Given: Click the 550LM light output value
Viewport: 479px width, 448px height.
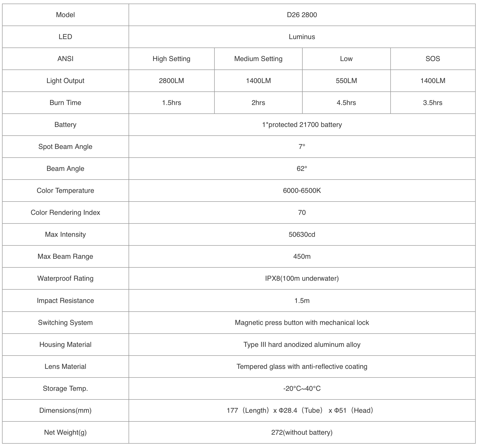Looking at the screenshot, I should point(346,81).
